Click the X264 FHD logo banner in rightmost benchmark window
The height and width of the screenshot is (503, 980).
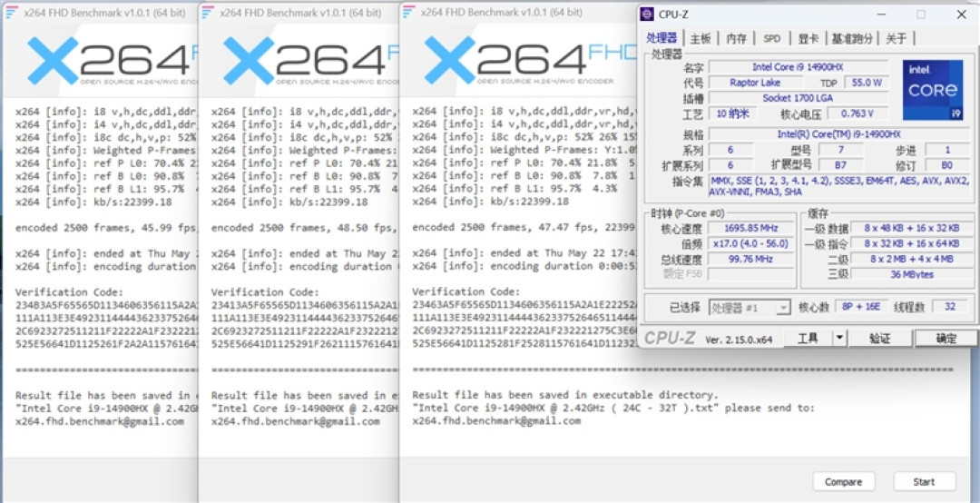point(531,62)
